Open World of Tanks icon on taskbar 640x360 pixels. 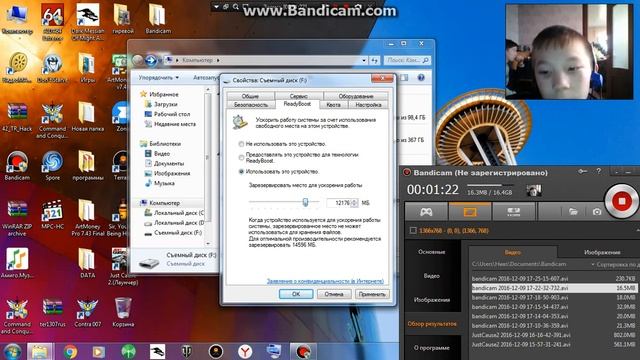(187, 351)
